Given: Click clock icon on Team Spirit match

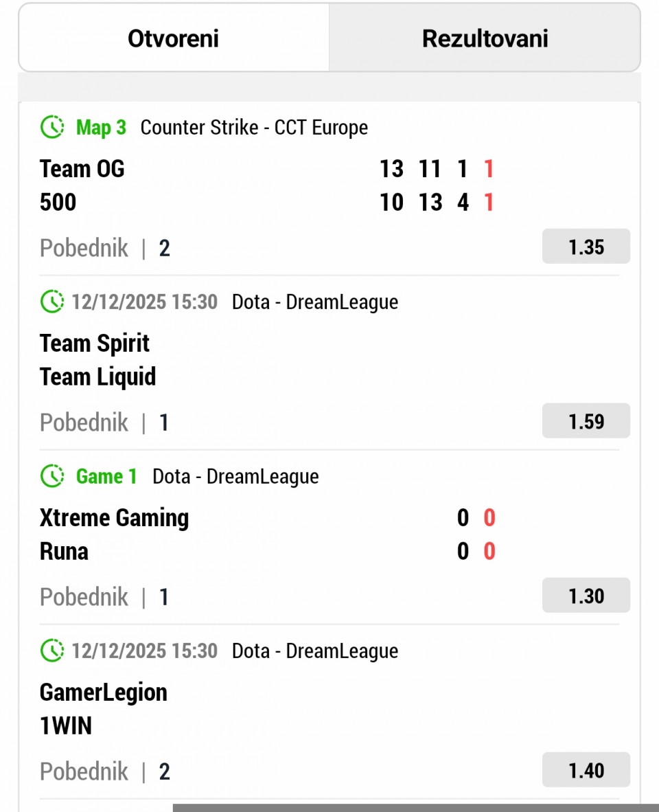Looking at the screenshot, I should 52,302.
